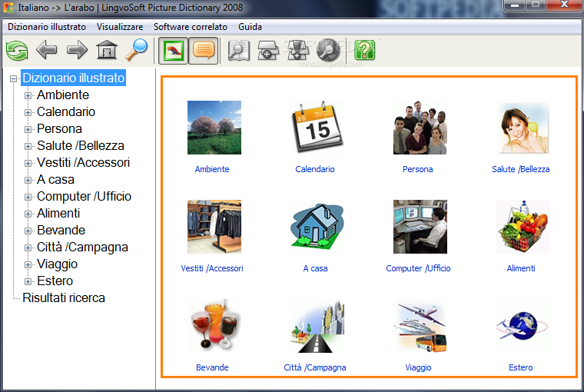
Task: Follow the Estero link below the picture
Action: pos(521,367)
